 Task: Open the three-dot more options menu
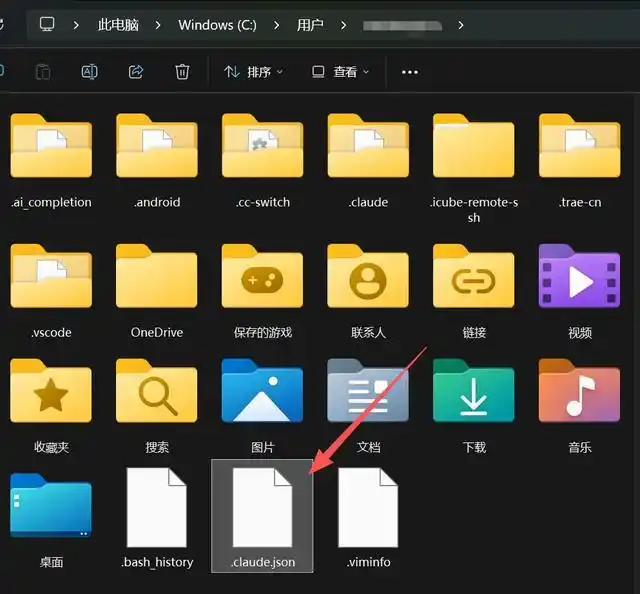(409, 72)
